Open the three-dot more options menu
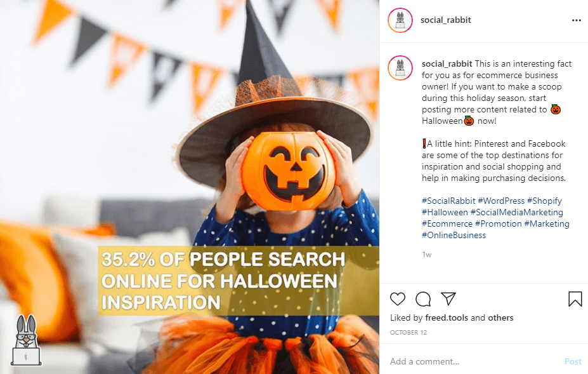 (x=577, y=20)
